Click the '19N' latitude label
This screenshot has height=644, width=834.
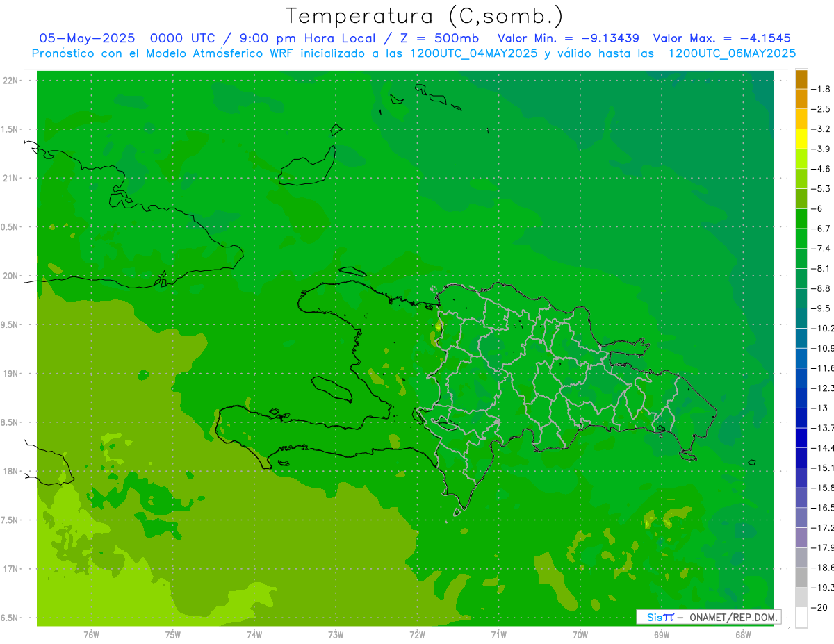pos(10,374)
